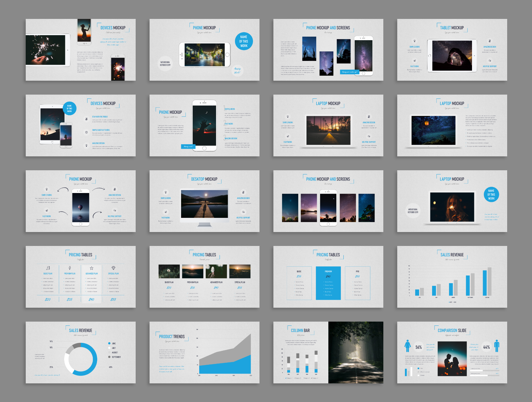532x402 pixels.
Task: Click the smiley icon beside Simple and Fast Work
Action: 86,132
